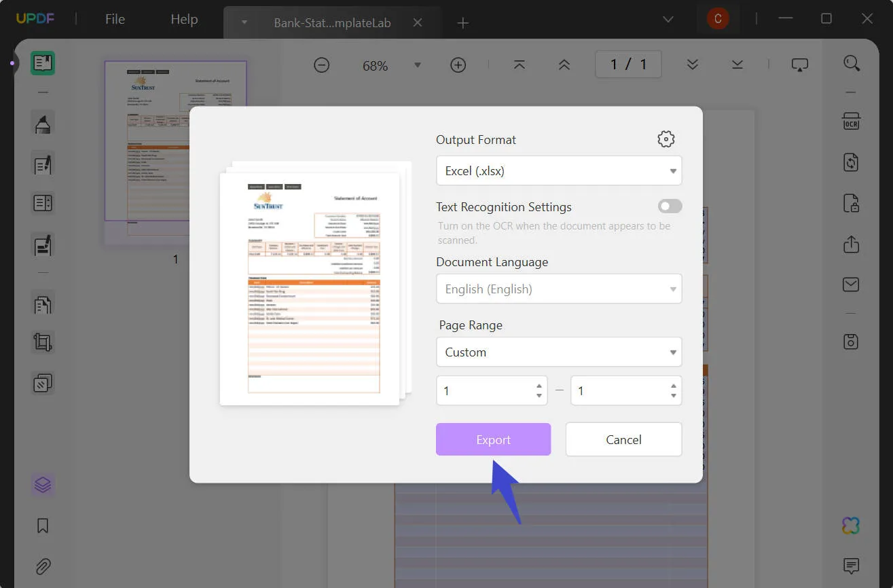Screen dimensions: 893x588
Task: Add a new tab
Action: [463, 23]
